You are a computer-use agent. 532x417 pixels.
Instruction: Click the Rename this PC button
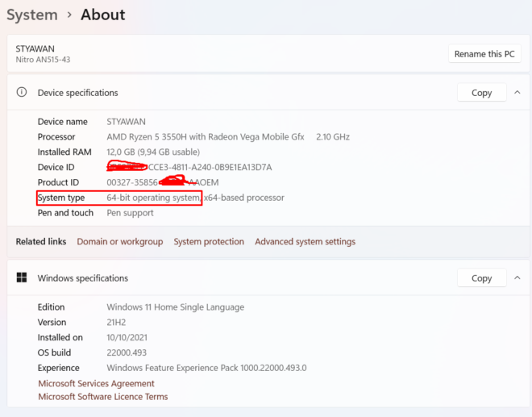484,54
